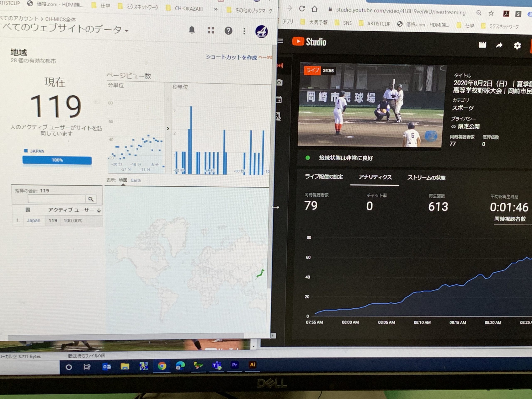Open the Google apps grid icon
The width and height of the screenshot is (532, 399).
point(211,30)
